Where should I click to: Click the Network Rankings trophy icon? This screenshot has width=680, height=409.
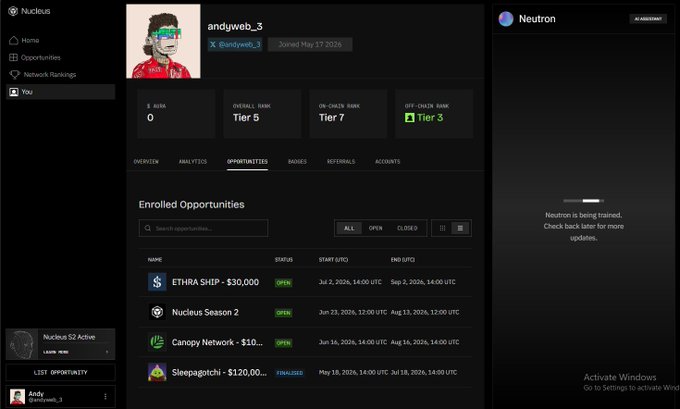click(x=14, y=75)
